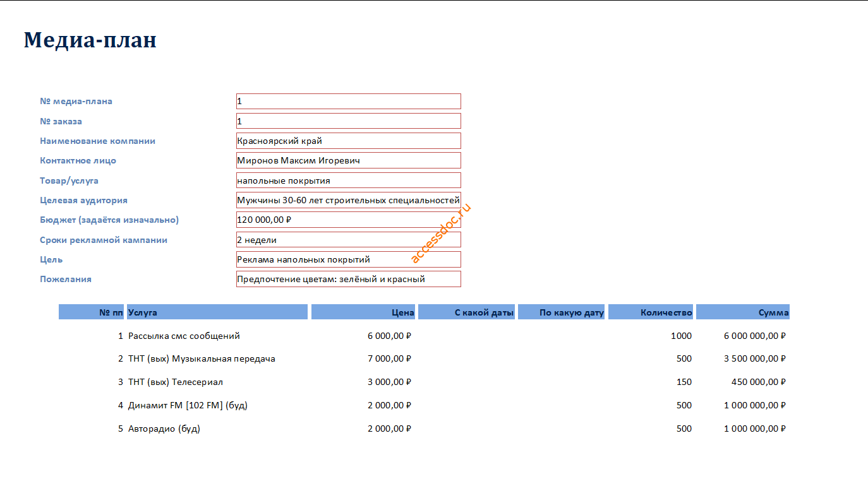The image size is (868, 491).
Task: Select the Количество column header
Action: (x=651, y=312)
